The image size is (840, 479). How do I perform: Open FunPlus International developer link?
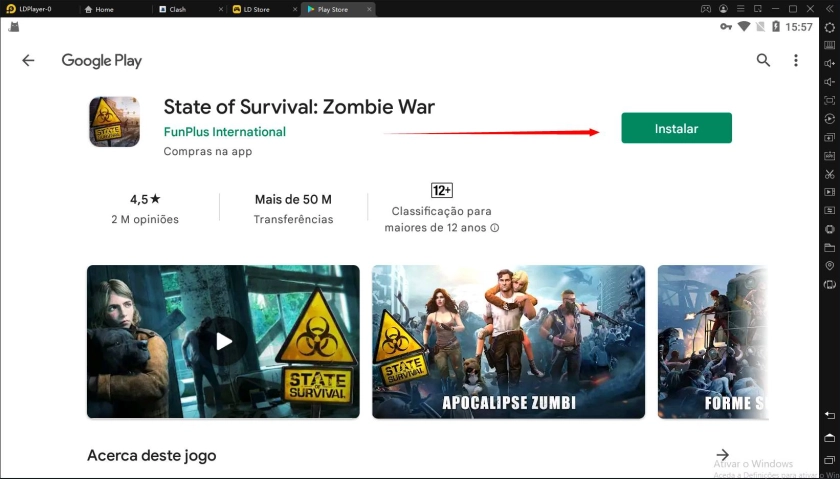click(224, 132)
